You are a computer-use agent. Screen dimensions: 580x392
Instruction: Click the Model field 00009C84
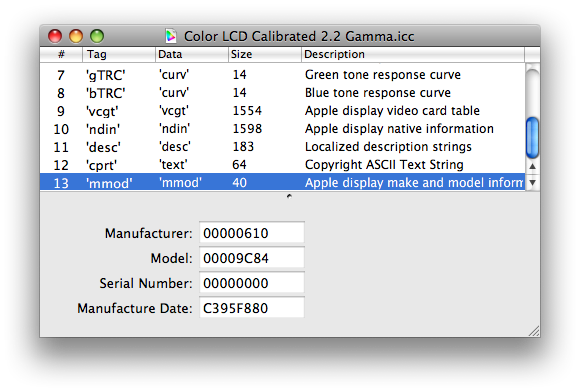252,258
